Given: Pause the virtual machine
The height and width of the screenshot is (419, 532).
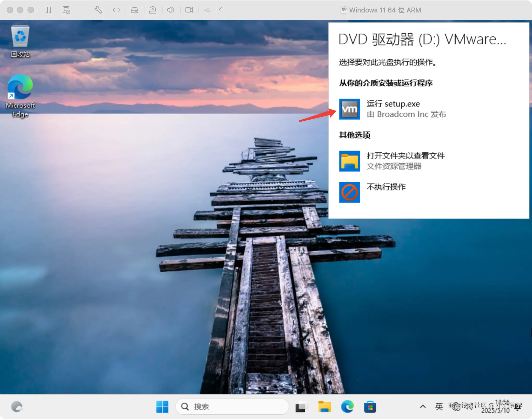Looking at the screenshot, I should [x=48, y=10].
